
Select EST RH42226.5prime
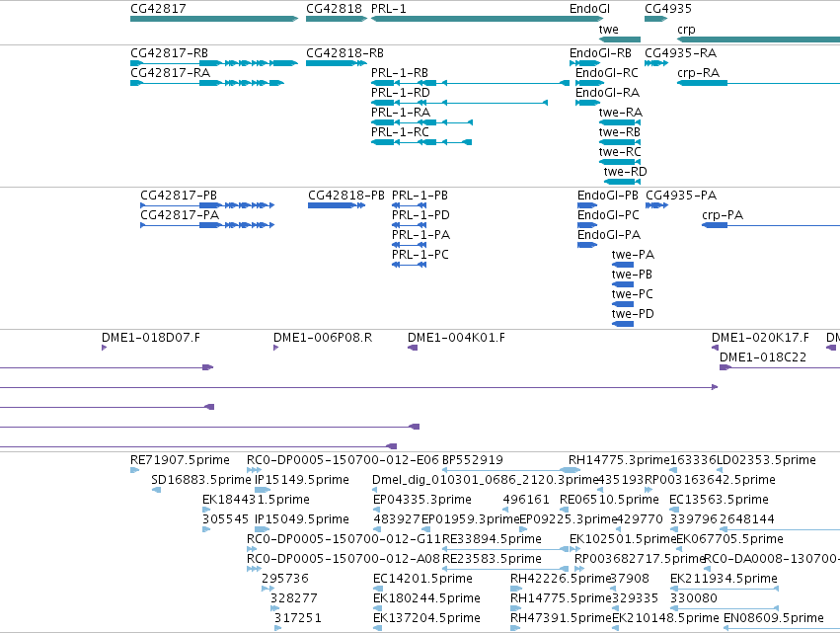point(515,590)
